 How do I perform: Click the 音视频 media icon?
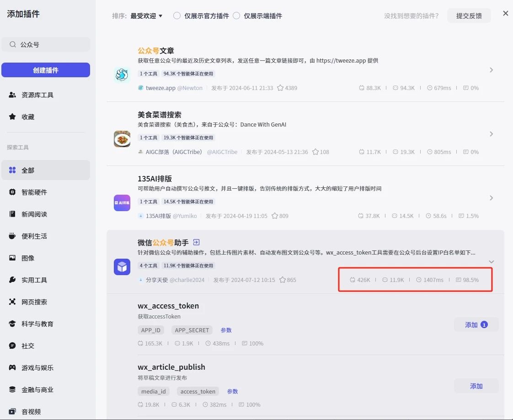[12, 411]
